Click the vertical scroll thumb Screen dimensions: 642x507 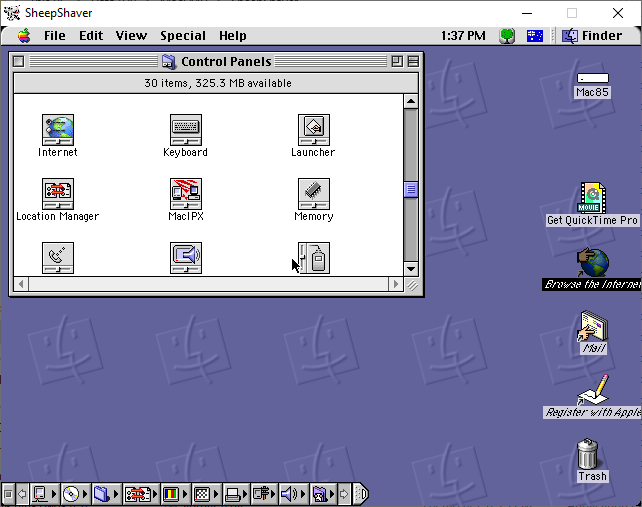[411, 190]
